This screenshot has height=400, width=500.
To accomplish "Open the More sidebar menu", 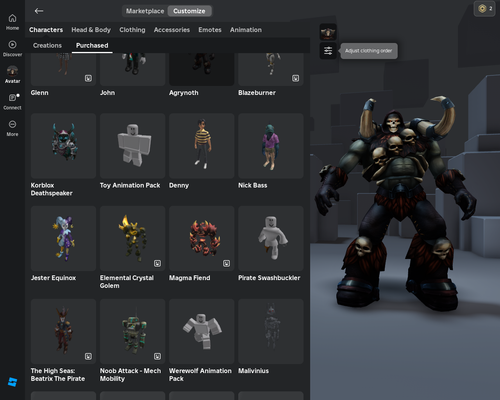I will point(12,128).
